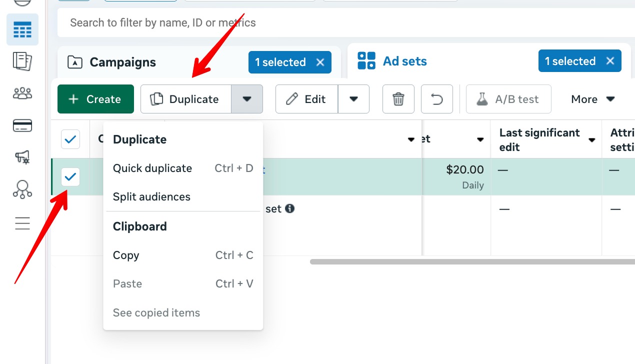Image resolution: width=635 pixels, height=364 pixels.
Task: Clear the Campaigns selection with X
Action: [320, 62]
